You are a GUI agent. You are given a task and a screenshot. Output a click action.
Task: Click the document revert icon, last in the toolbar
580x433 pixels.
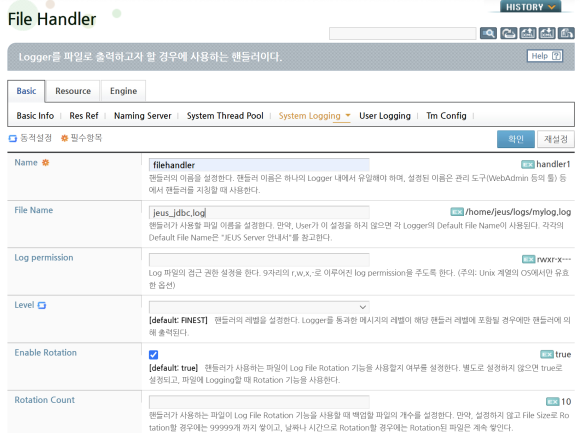pyautogui.click(x=566, y=33)
